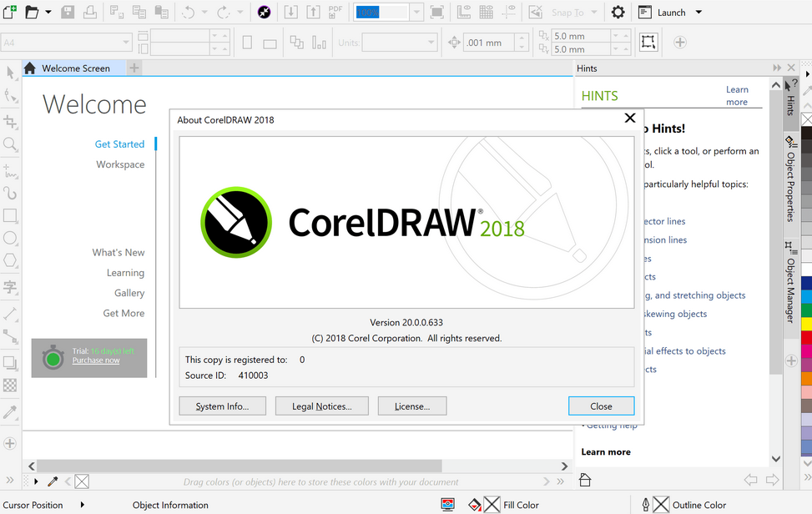Select landscape page orientation
812x514 pixels.
[x=270, y=43]
